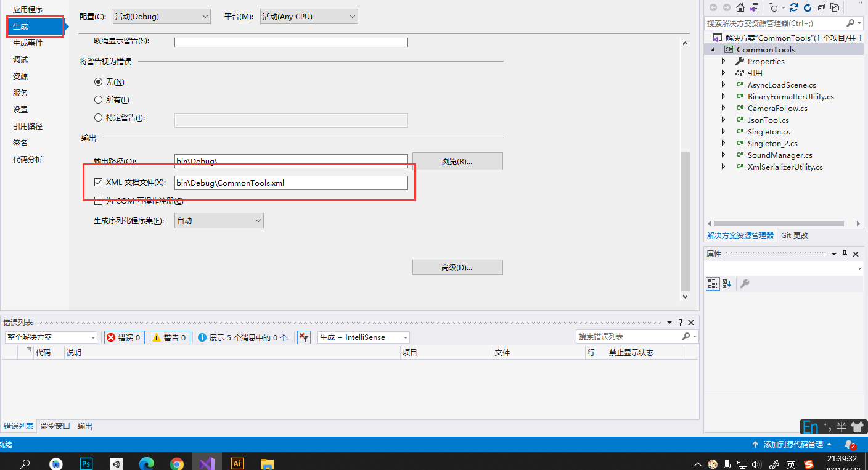Toggle the 警告 0 warnings filter
Viewport: 868px width, 470px height.
(x=170, y=337)
